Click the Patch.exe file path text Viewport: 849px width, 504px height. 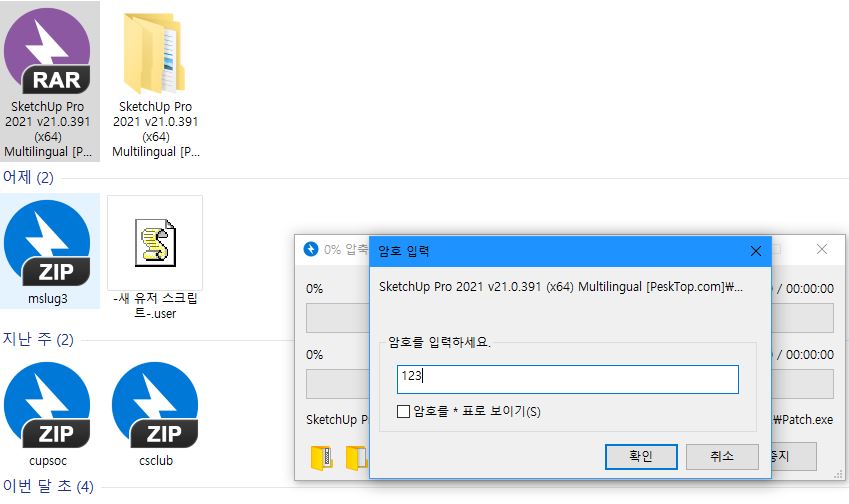pyautogui.click(x=803, y=419)
